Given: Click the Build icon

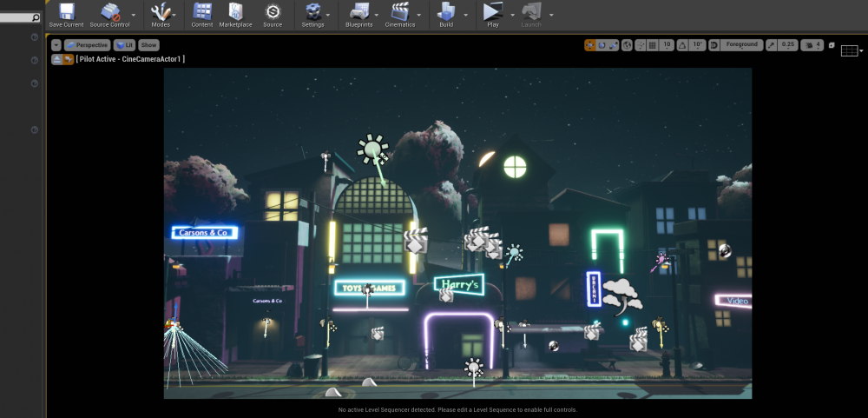Looking at the screenshot, I should [446, 11].
